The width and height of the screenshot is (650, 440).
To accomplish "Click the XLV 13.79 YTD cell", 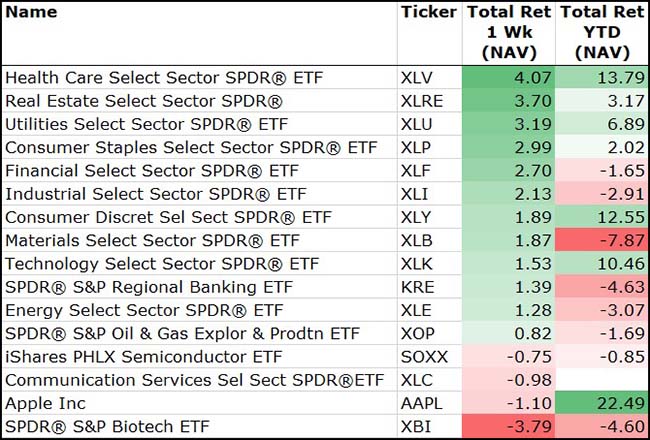I will tap(602, 77).
